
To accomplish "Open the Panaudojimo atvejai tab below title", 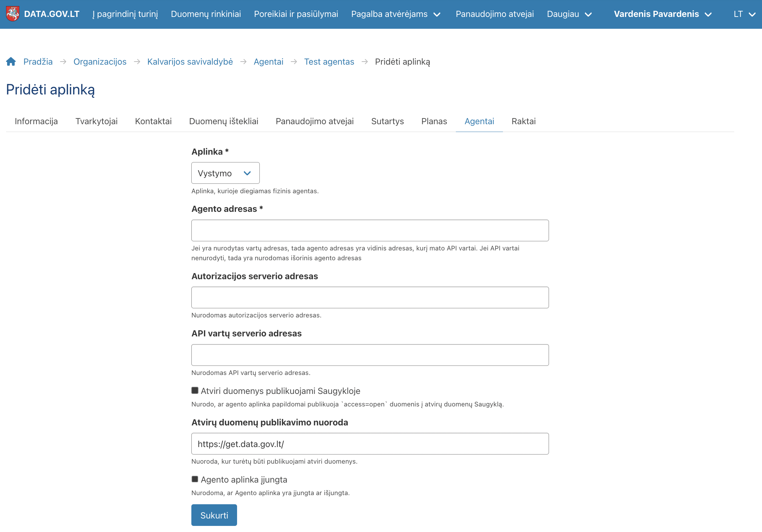I will pyautogui.click(x=315, y=121).
